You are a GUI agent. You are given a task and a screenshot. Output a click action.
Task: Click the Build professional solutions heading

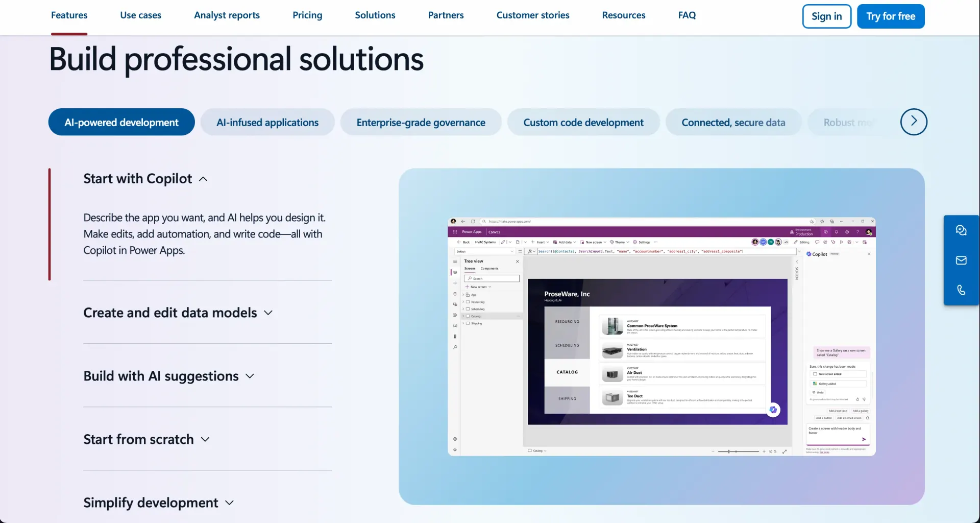(236, 59)
